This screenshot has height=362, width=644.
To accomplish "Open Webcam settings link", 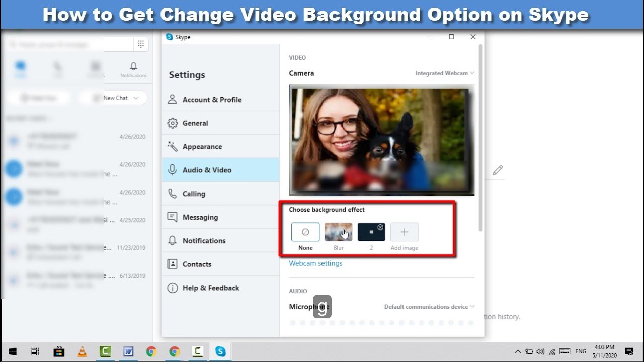I will (315, 263).
